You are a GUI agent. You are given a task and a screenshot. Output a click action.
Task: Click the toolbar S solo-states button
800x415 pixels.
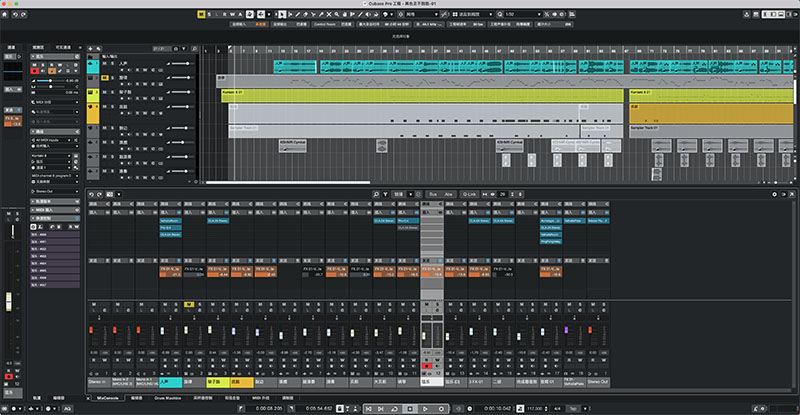(209, 14)
